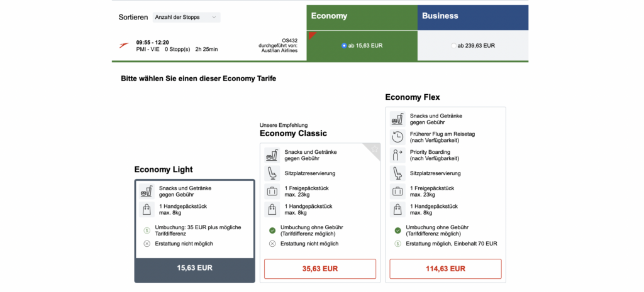Switch to the Economy column header
This screenshot has width=644, height=292.
[362, 17]
